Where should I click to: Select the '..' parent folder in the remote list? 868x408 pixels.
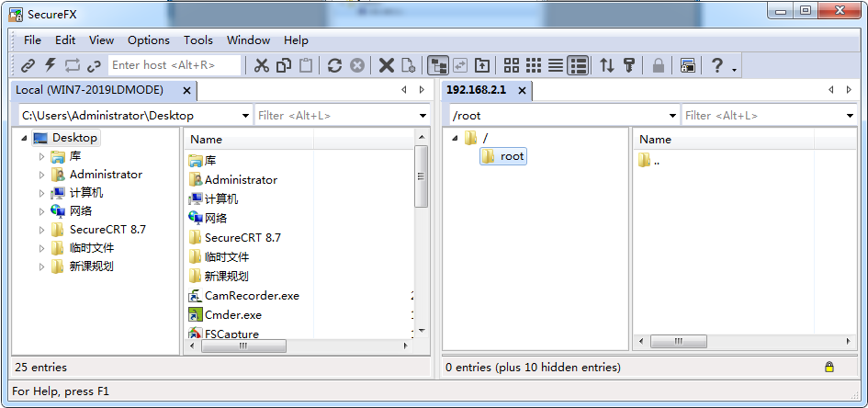[x=649, y=161]
